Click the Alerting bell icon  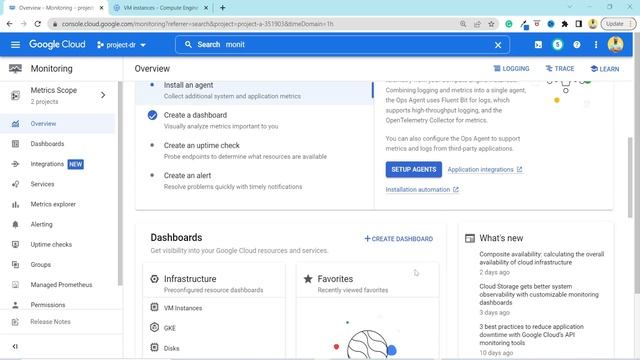pos(15,224)
